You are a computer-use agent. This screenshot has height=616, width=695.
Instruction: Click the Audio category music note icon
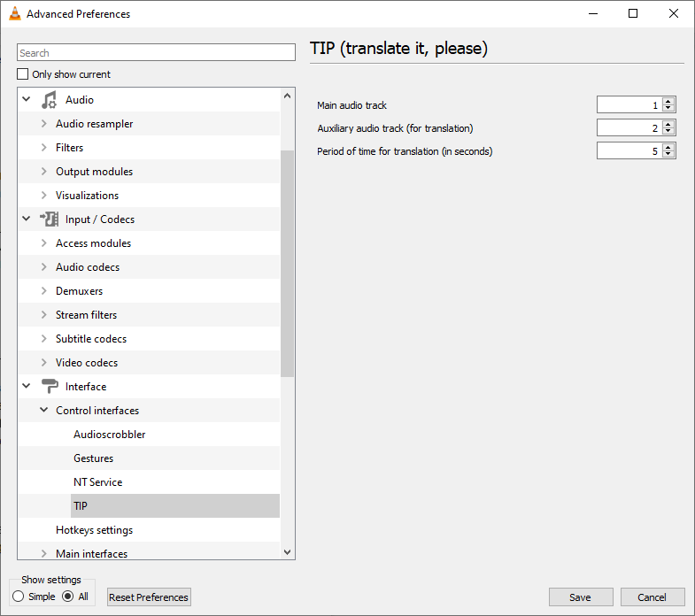coord(49,100)
